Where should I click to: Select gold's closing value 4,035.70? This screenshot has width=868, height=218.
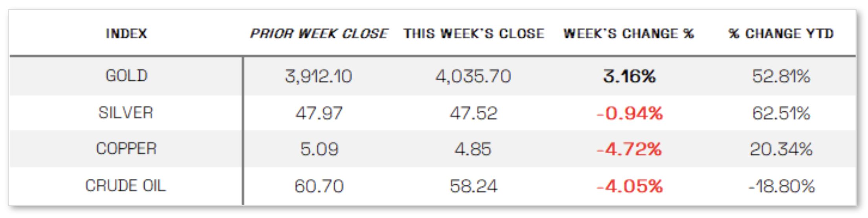point(473,76)
